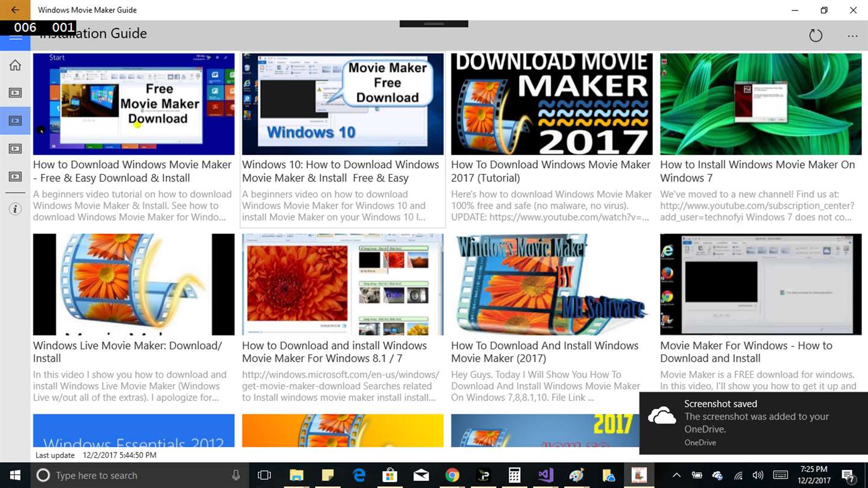Open the orange flower editor screenshot thumbnail
Image resolution: width=868 pixels, height=488 pixels.
(342, 284)
